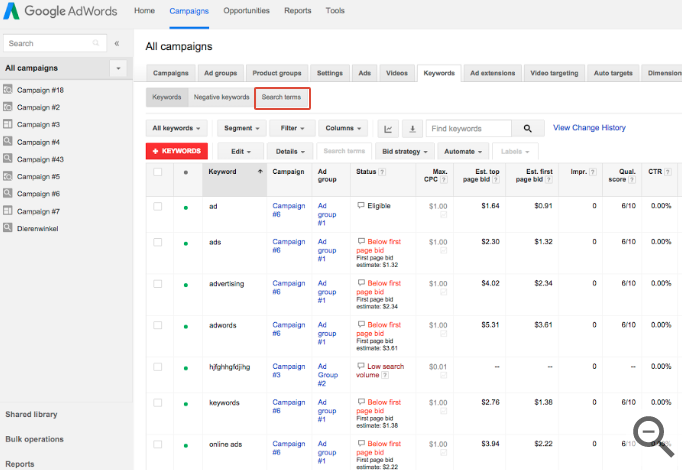
Task: Click the sidebar search magnifier icon
Action: point(96,43)
